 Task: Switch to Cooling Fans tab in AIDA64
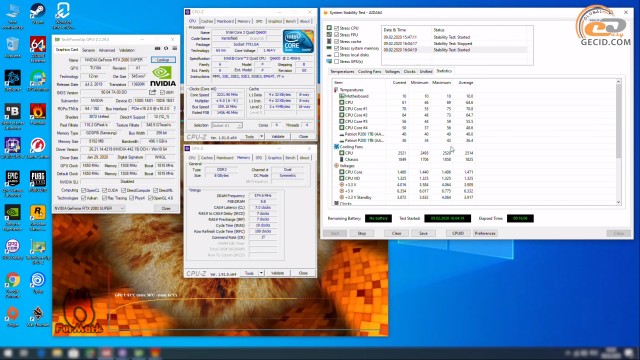click(369, 71)
